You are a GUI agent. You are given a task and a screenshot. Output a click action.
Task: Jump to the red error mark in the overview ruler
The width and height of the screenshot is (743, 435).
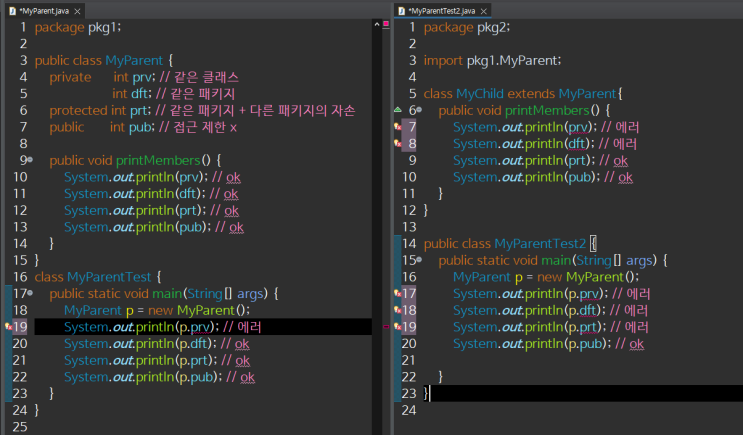tap(386, 326)
